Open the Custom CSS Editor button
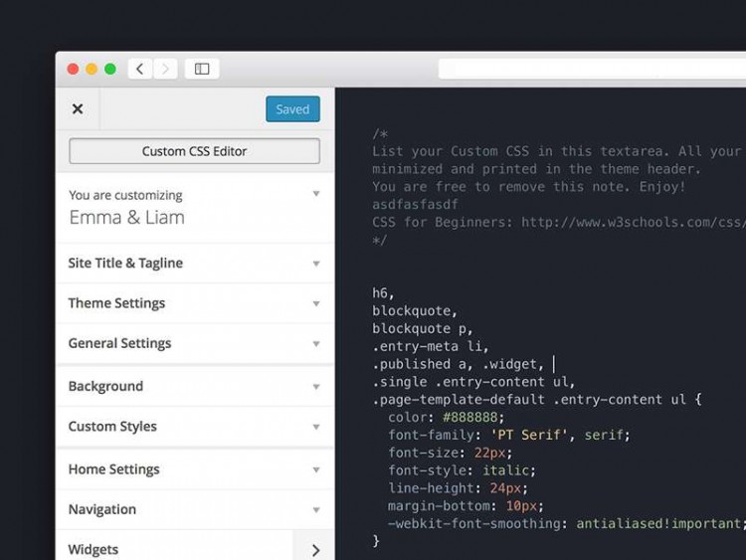Screen dimensions: 746x560 pyautogui.click(x=194, y=151)
